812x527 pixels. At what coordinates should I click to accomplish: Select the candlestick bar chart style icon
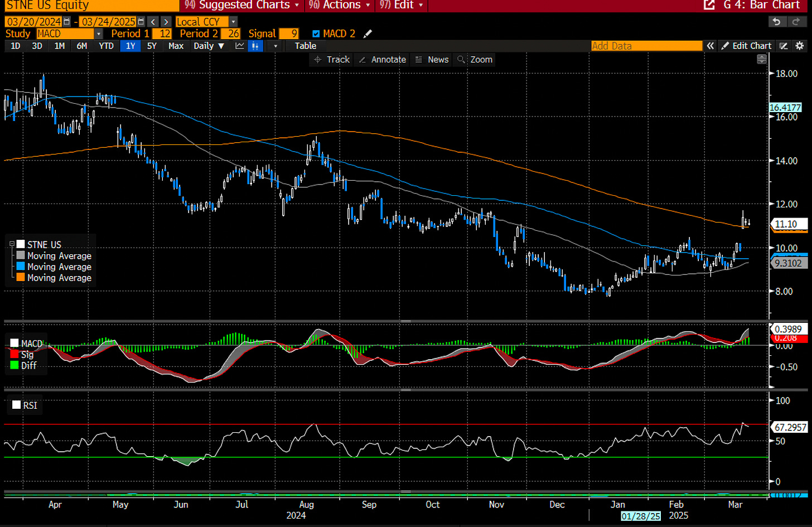(x=255, y=46)
